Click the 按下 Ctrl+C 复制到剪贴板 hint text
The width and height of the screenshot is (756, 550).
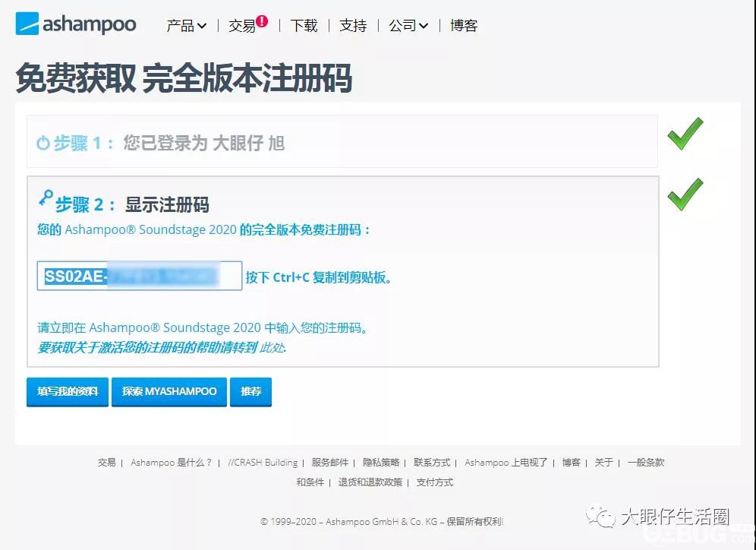[x=318, y=277]
